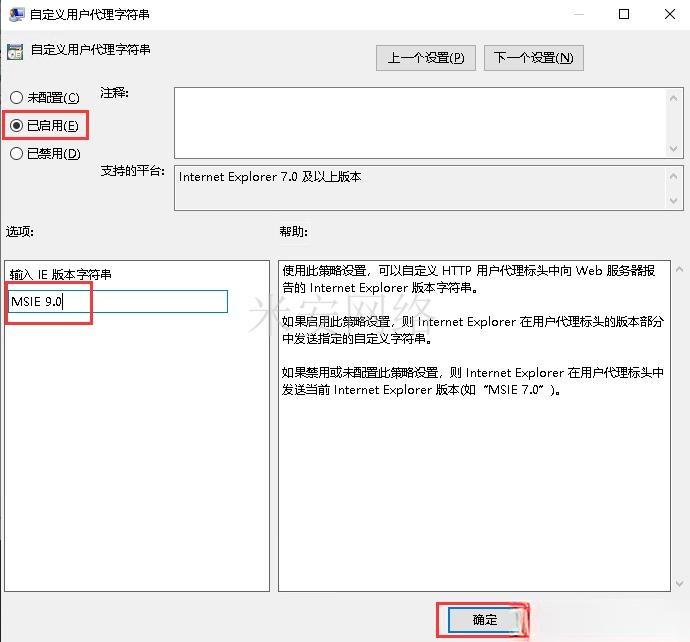
Task: Click the 注释 comment text area
Action: pos(420,123)
